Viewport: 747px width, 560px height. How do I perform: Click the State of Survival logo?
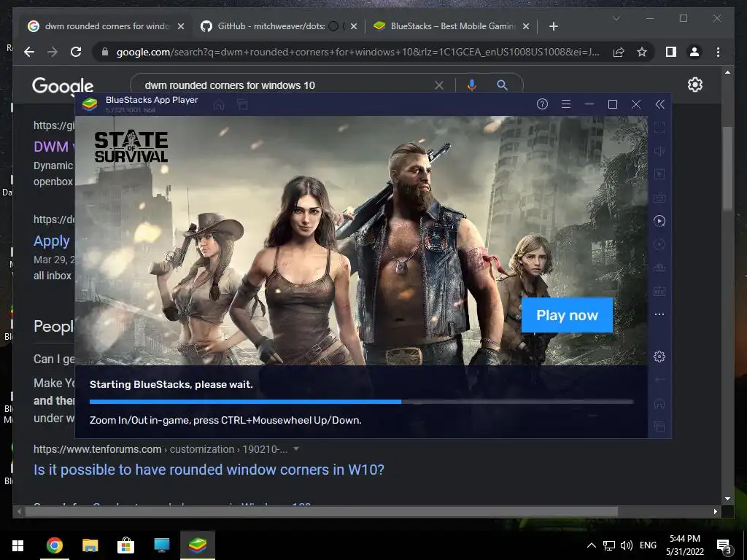coord(131,147)
